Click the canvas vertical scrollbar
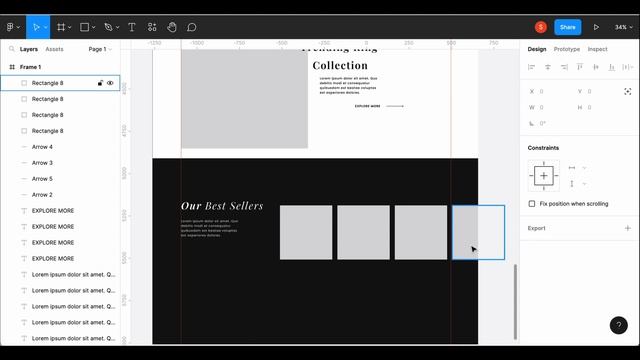This screenshot has width=640, height=360. pos(515,302)
